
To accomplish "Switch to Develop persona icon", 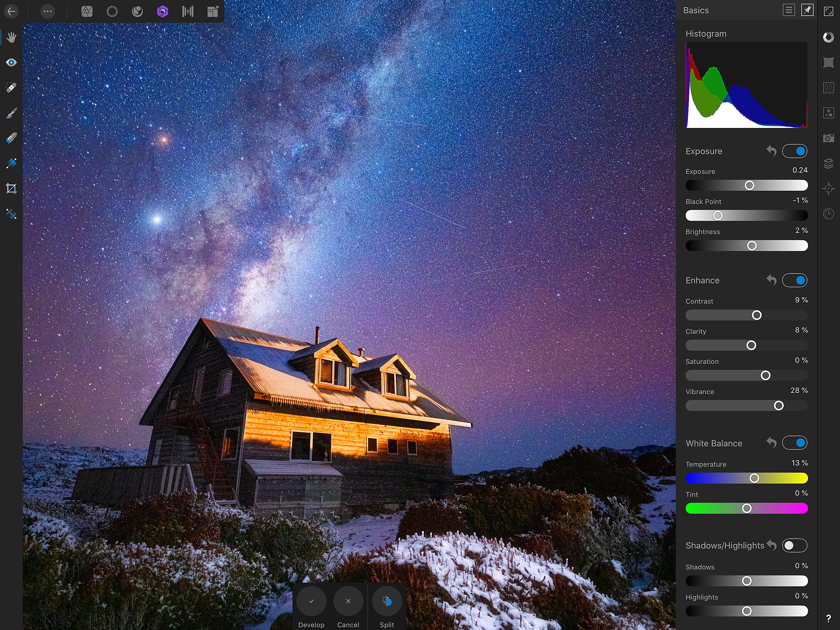I will point(163,11).
